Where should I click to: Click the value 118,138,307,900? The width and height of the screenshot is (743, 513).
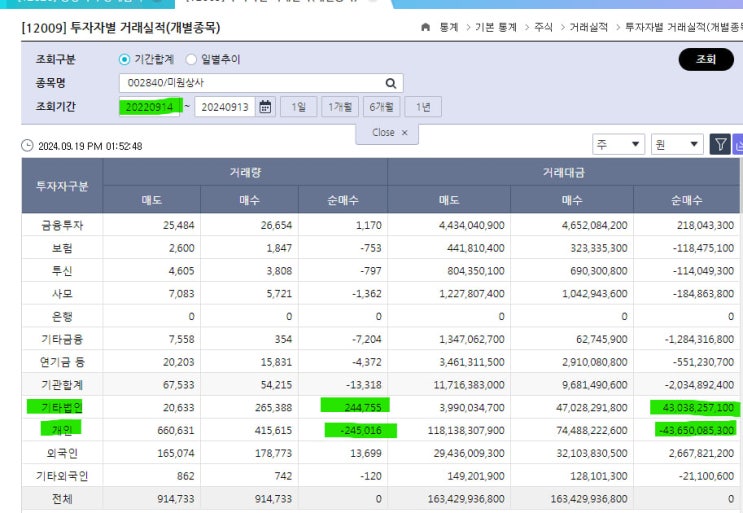(466, 430)
